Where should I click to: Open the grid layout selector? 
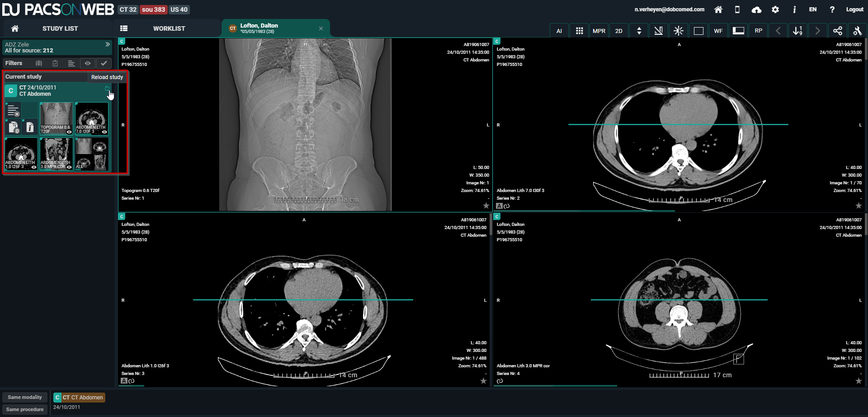click(579, 31)
